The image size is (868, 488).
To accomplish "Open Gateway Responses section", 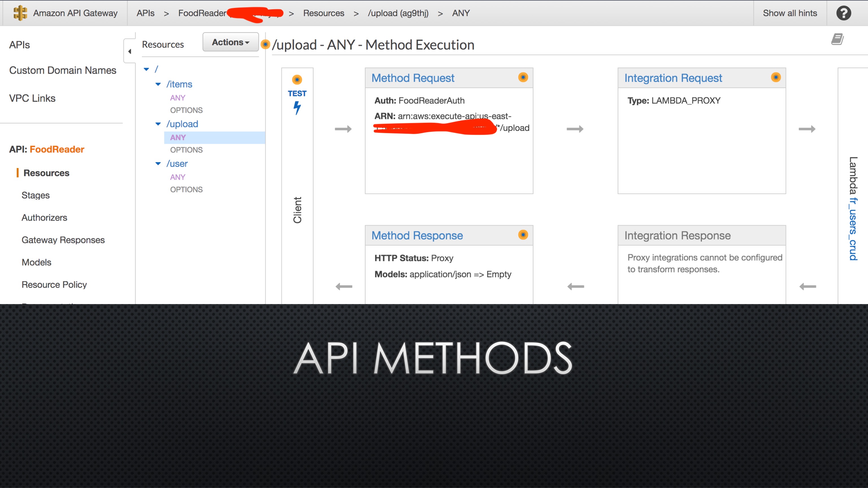I will [x=63, y=240].
